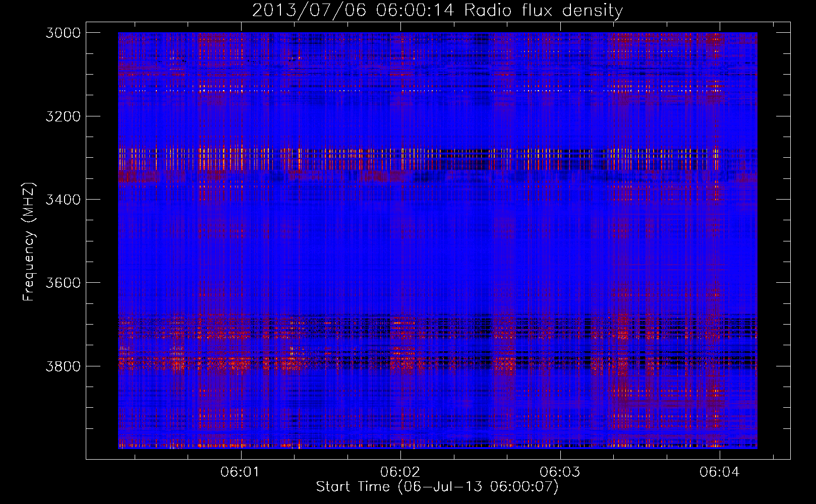The image size is (816, 504).
Task: Select the 3800 frequency tick label
Action: pyautogui.click(x=63, y=366)
